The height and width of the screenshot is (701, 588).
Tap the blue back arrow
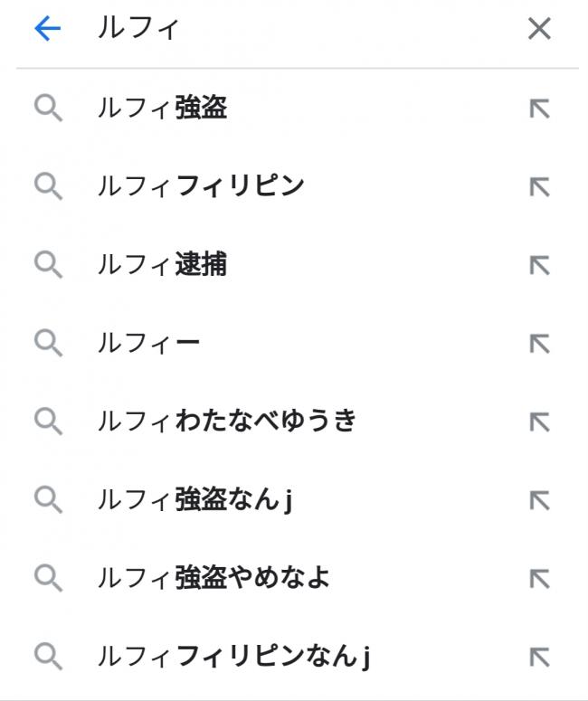pyautogui.click(x=47, y=29)
